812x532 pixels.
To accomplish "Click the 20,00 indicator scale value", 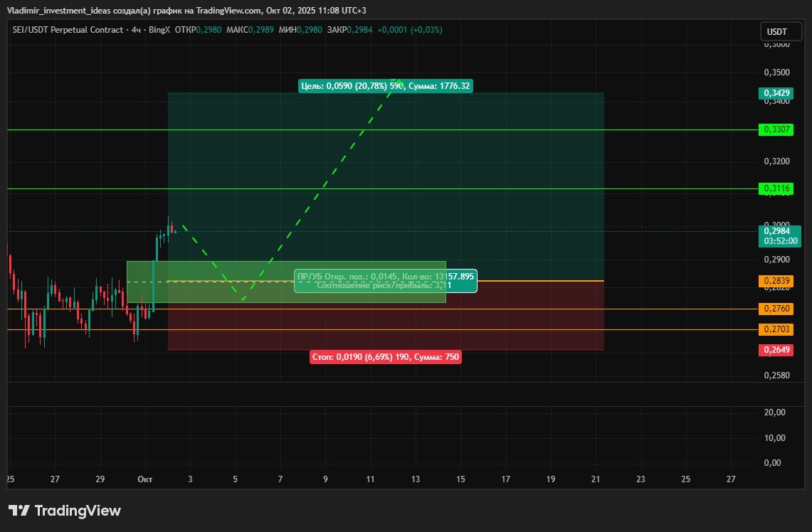I will click(x=775, y=413).
